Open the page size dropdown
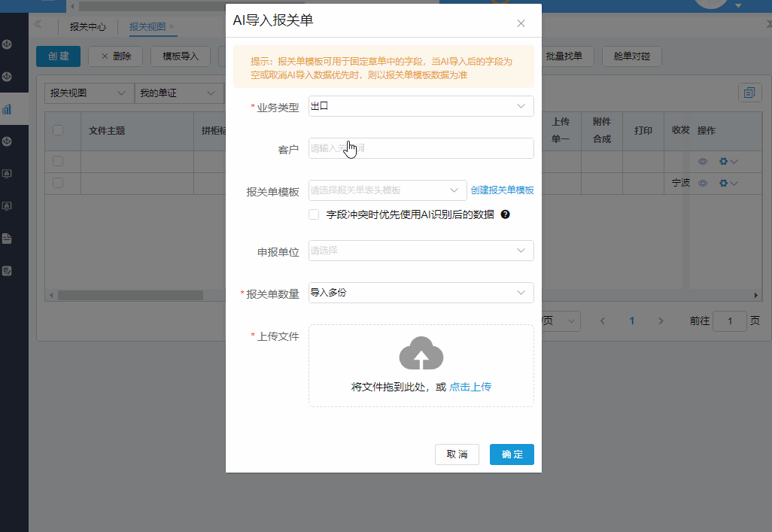 click(561, 321)
